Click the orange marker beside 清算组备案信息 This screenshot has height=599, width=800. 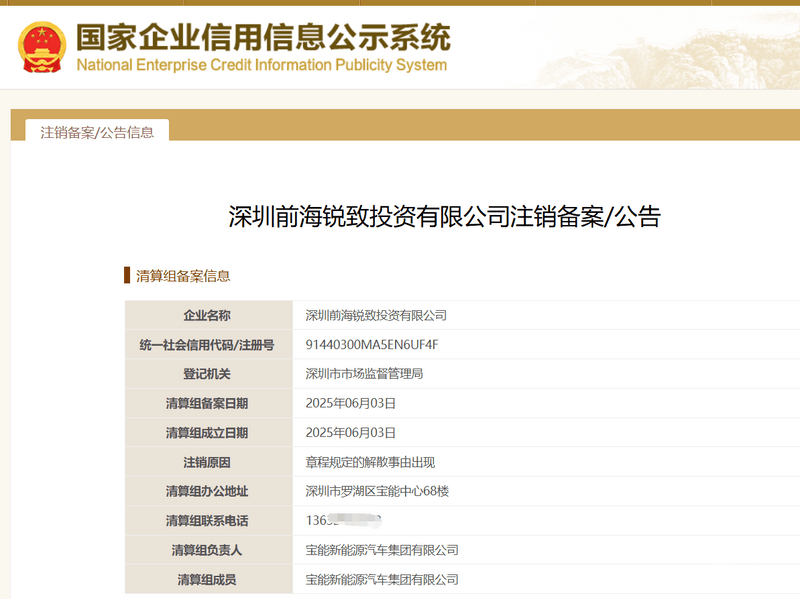tap(127, 276)
